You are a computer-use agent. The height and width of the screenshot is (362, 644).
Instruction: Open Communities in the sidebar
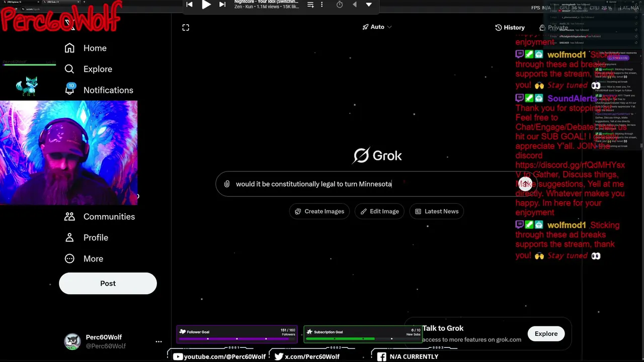(x=99, y=217)
